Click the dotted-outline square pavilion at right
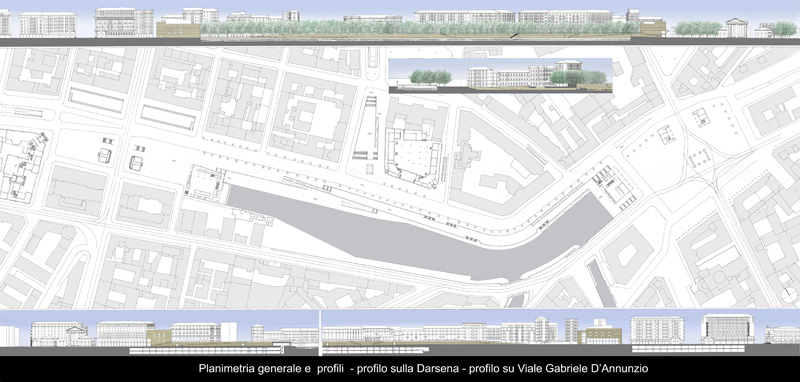 tap(700, 158)
